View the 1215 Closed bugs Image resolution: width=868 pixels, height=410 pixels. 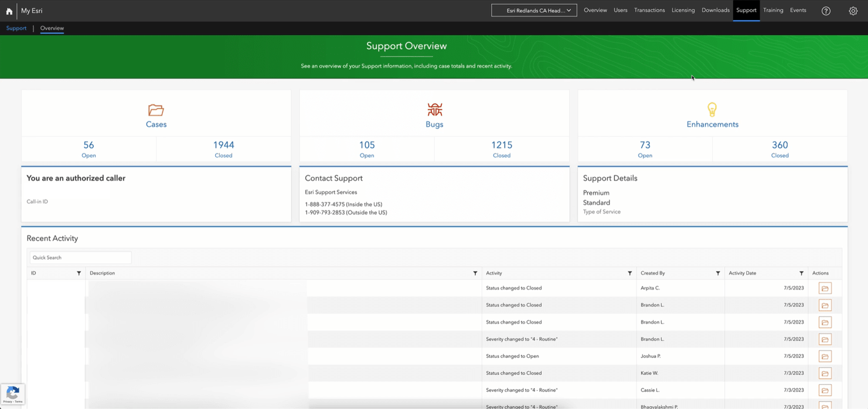502,149
